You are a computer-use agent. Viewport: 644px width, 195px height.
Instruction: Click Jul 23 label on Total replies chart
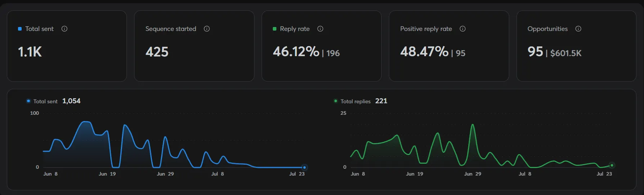pyautogui.click(x=604, y=174)
